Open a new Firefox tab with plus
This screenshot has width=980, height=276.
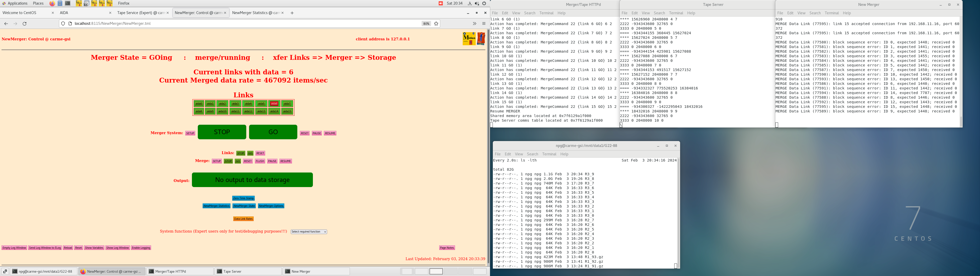click(x=292, y=13)
